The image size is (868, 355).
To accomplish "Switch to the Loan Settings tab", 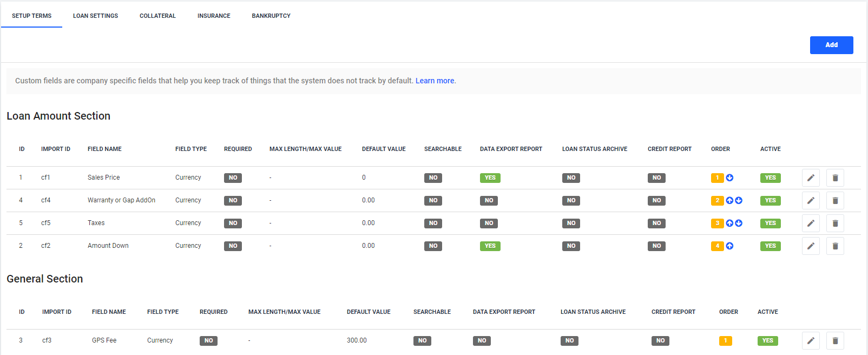I will pos(95,16).
